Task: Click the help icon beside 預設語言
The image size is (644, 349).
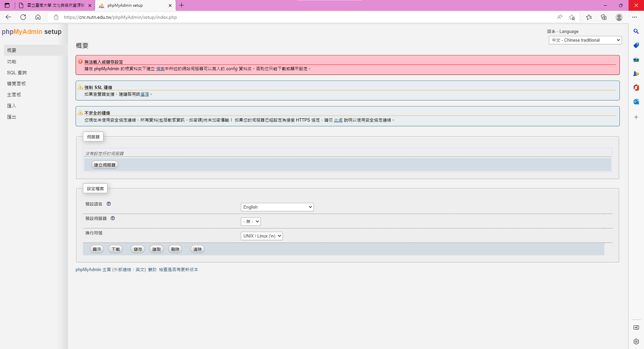Action: (x=109, y=204)
